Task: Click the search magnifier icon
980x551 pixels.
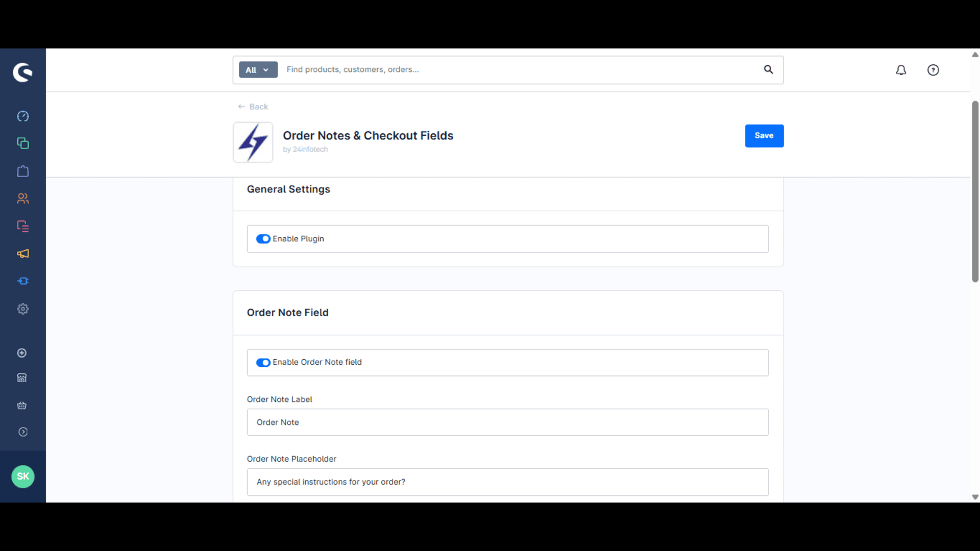Action: click(768, 69)
